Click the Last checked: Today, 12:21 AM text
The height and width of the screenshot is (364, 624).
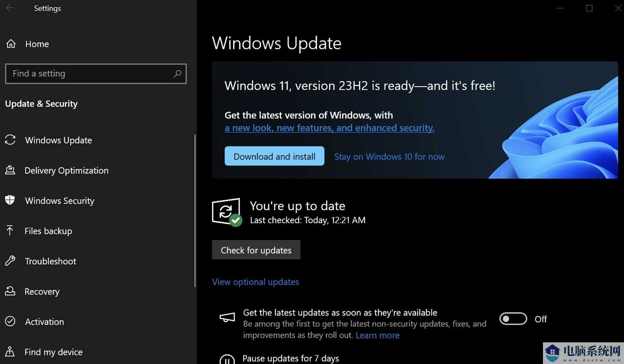(308, 220)
